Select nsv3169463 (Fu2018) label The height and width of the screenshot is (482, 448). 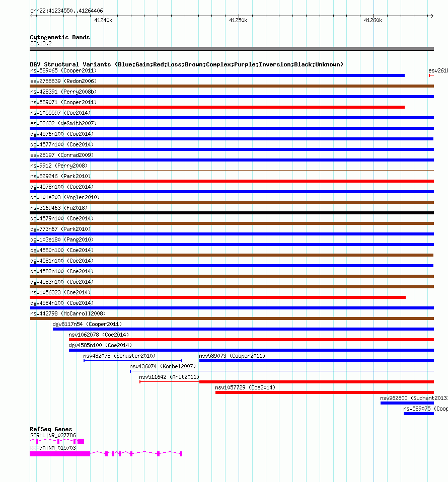tap(59, 208)
